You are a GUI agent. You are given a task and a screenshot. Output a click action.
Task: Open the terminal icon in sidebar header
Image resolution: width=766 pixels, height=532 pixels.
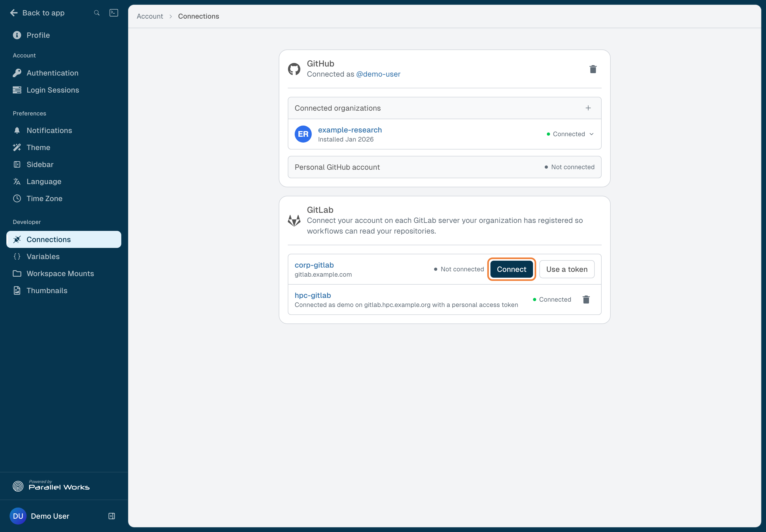[x=114, y=13]
